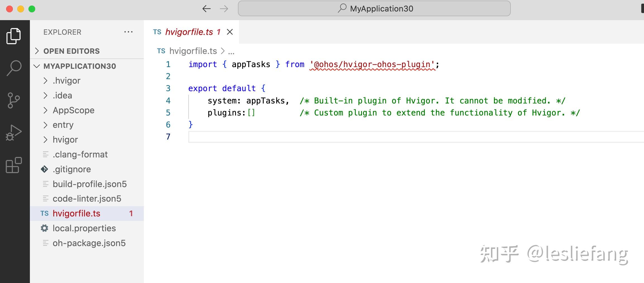Click the MyApplication30 command center search box

coord(374,9)
